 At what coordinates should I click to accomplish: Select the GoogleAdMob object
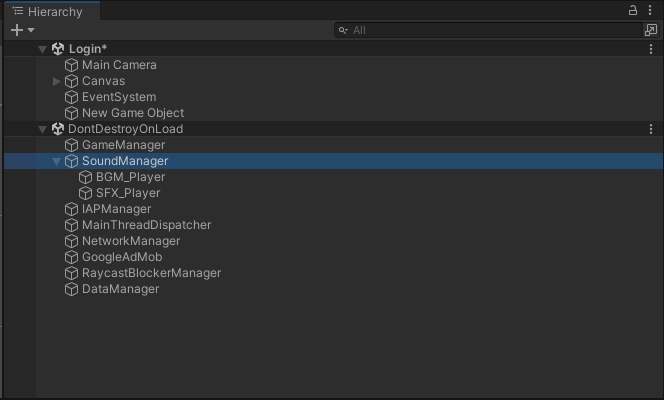click(x=122, y=257)
